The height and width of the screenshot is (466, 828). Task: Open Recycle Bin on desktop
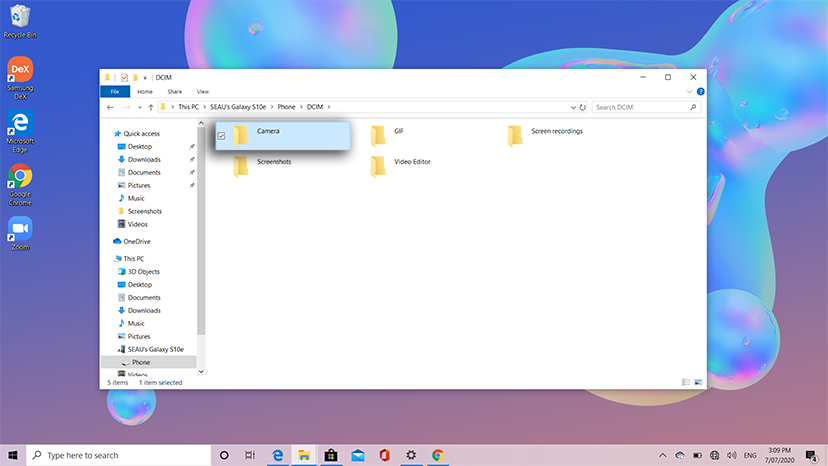[x=20, y=21]
